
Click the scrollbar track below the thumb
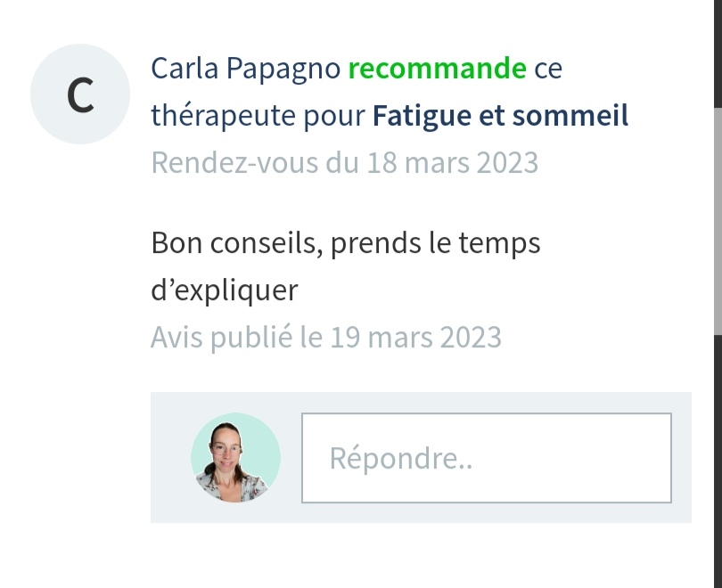tap(718, 460)
